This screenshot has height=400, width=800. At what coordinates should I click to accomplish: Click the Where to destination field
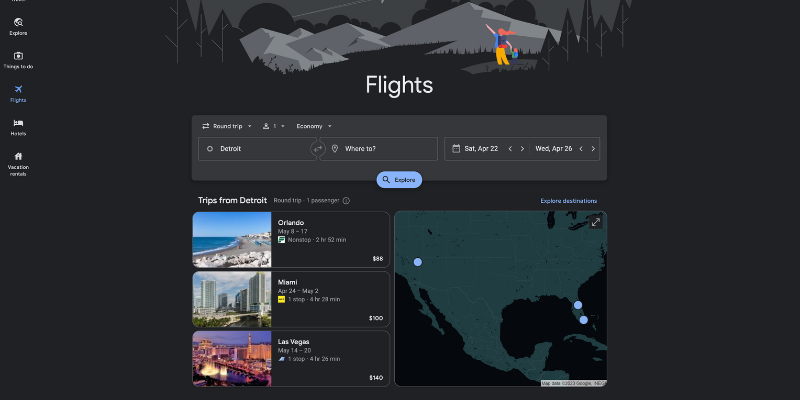pos(385,149)
